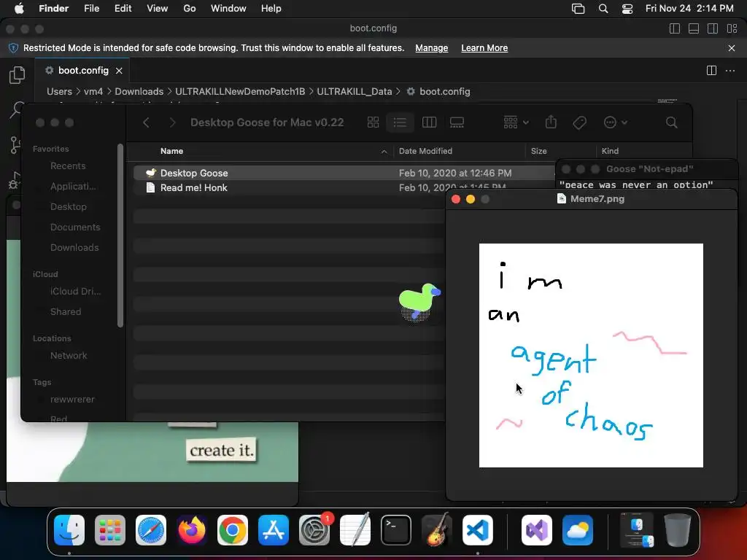The width and height of the screenshot is (747, 560).
Task: Open VS Code Source Control icon
Action: coord(15,145)
